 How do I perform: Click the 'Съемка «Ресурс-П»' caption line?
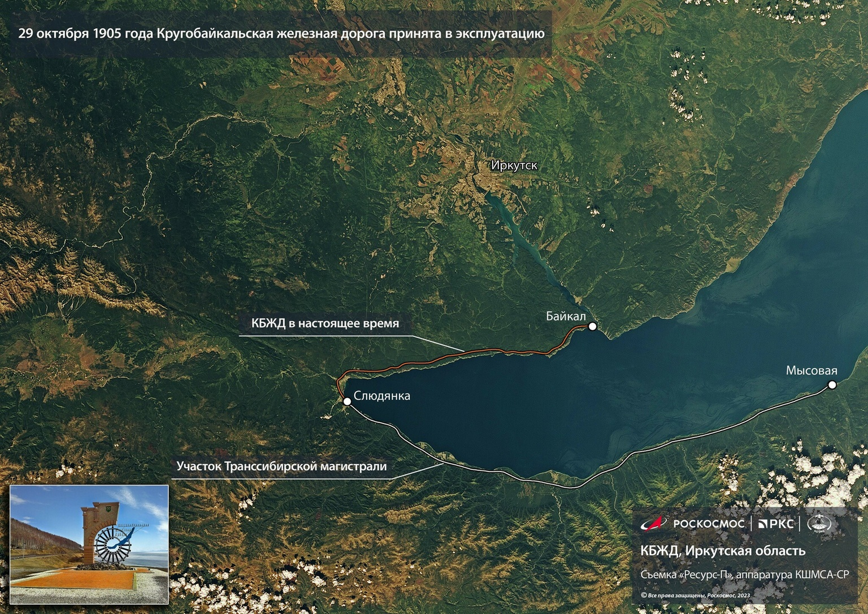744,575
